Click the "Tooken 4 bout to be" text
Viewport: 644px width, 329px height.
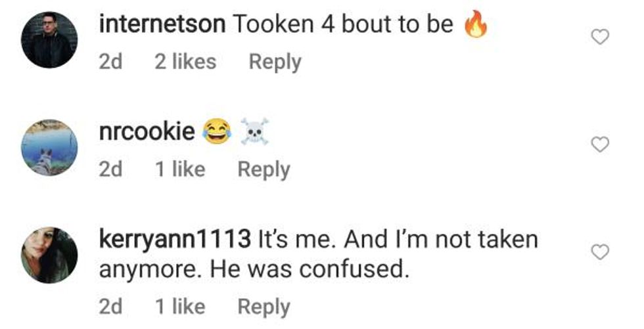343,24
